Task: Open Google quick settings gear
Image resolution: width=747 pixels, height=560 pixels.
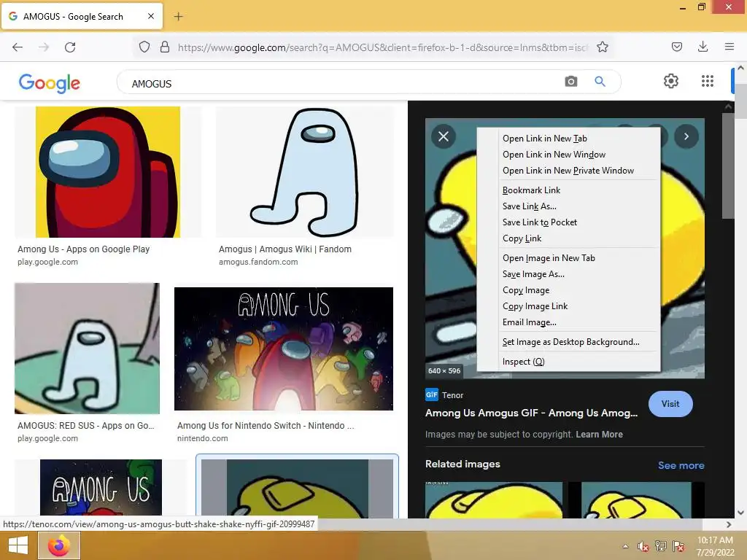Action: point(671,81)
